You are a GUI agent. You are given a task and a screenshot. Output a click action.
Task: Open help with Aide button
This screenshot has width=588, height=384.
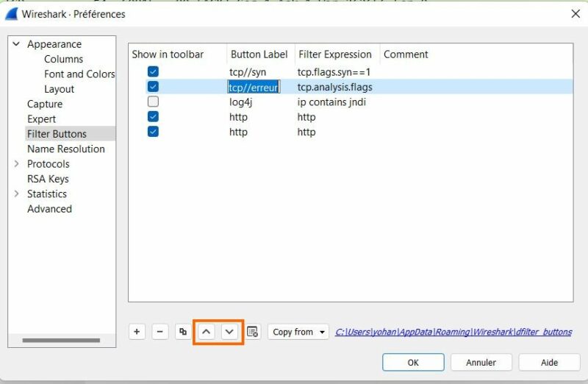tap(549, 362)
